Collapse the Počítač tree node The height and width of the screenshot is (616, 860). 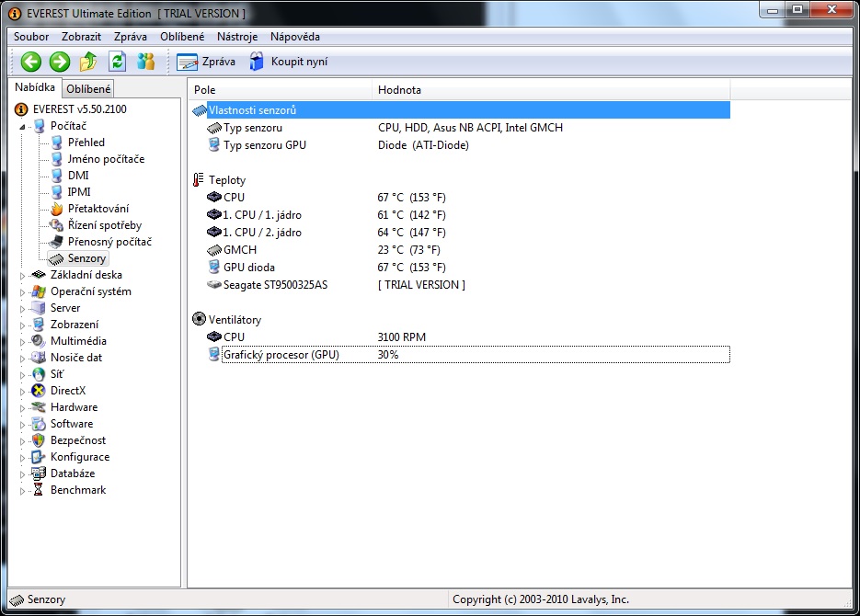pyautogui.click(x=22, y=127)
